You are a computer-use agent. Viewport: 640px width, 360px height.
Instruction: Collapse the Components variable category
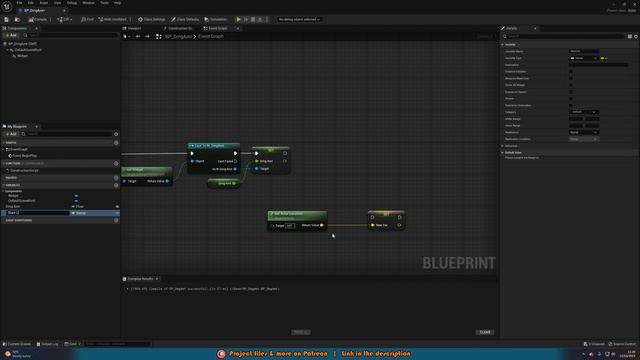[x=3, y=191]
